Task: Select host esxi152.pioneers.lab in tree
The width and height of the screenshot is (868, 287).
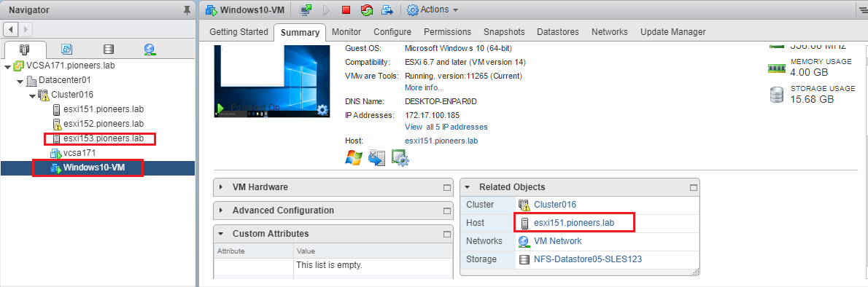Action: pos(104,124)
